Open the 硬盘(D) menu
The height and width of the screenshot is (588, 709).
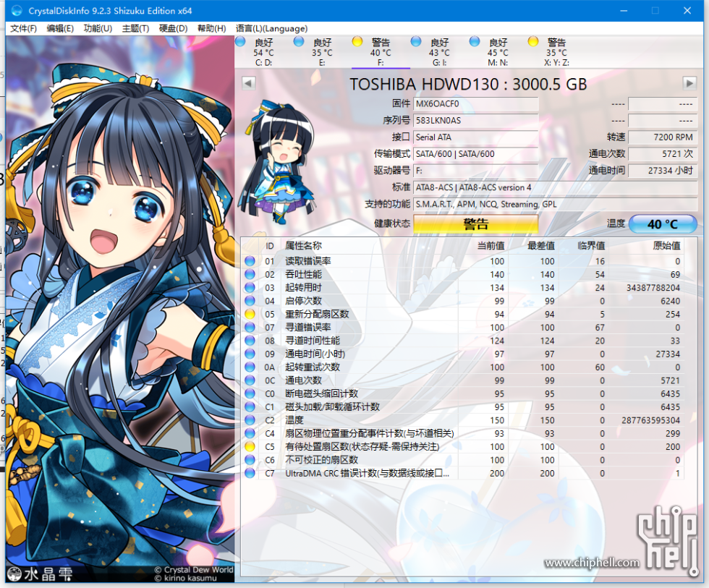pos(173,28)
